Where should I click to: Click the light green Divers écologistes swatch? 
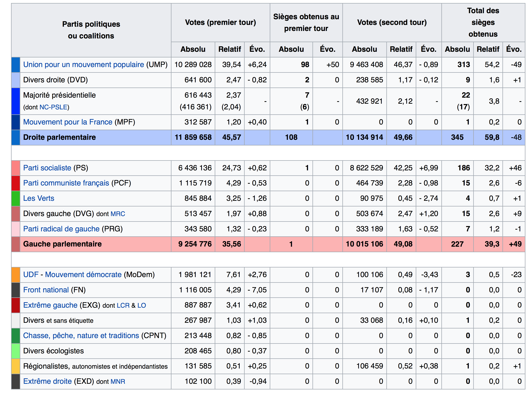[16, 351]
